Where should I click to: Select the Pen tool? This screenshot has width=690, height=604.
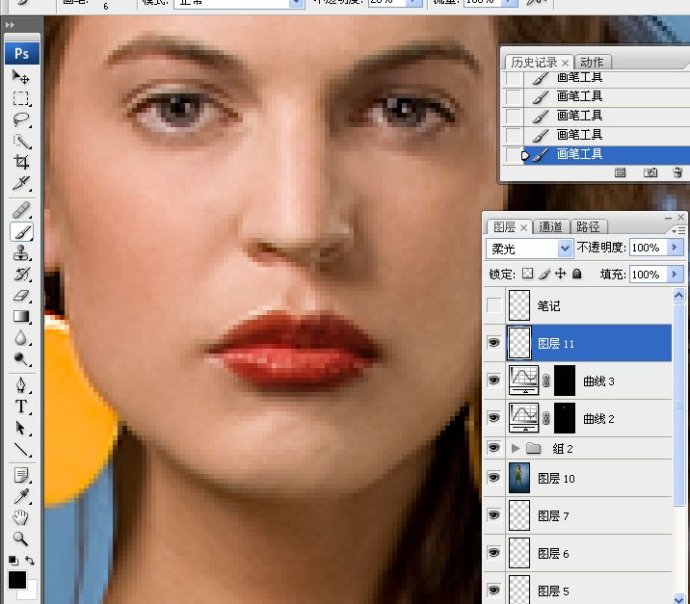pyautogui.click(x=21, y=385)
